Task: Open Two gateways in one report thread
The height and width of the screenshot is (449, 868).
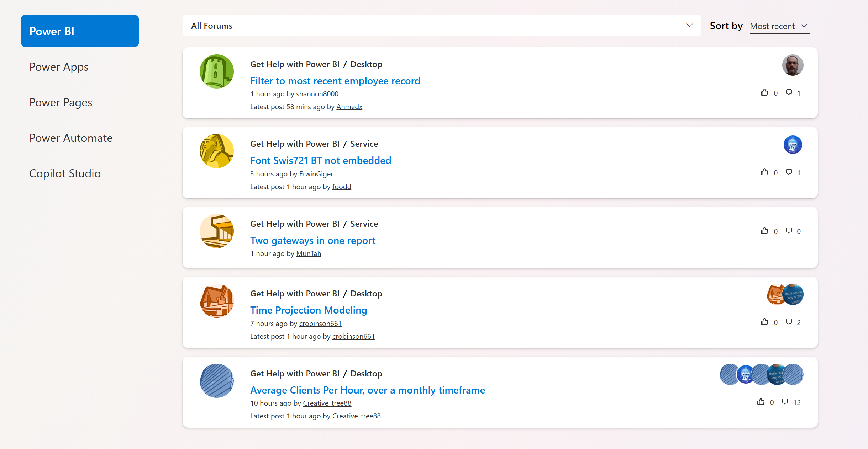Action: pyautogui.click(x=313, y=240)
